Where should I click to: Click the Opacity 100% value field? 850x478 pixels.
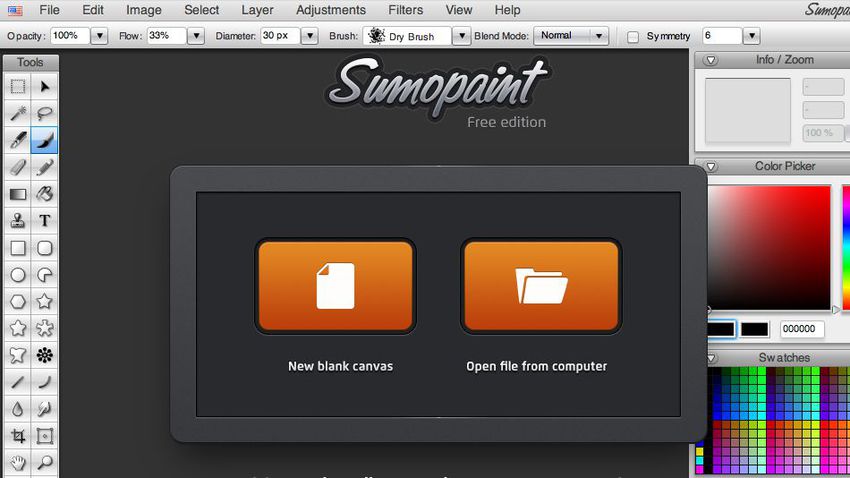click(70, 36)
